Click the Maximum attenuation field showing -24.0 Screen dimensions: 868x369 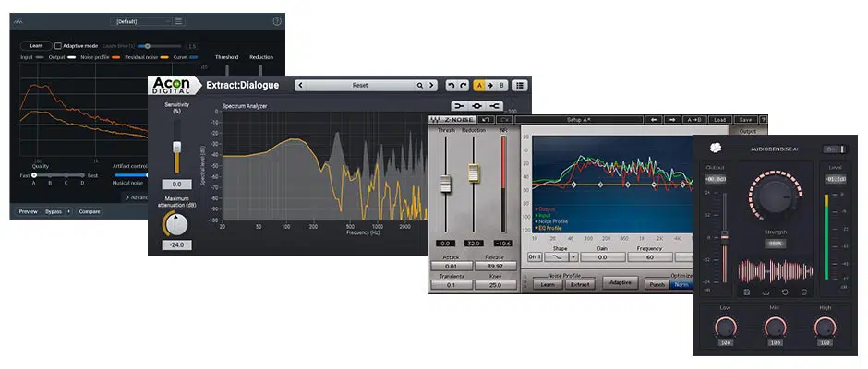(x=177, y=245)
